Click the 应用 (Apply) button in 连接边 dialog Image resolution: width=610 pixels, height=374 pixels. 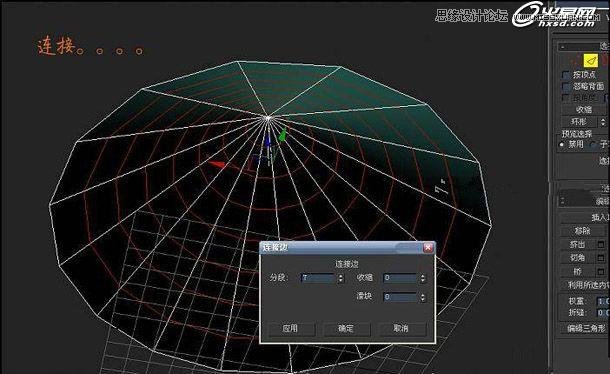(291, 329)
